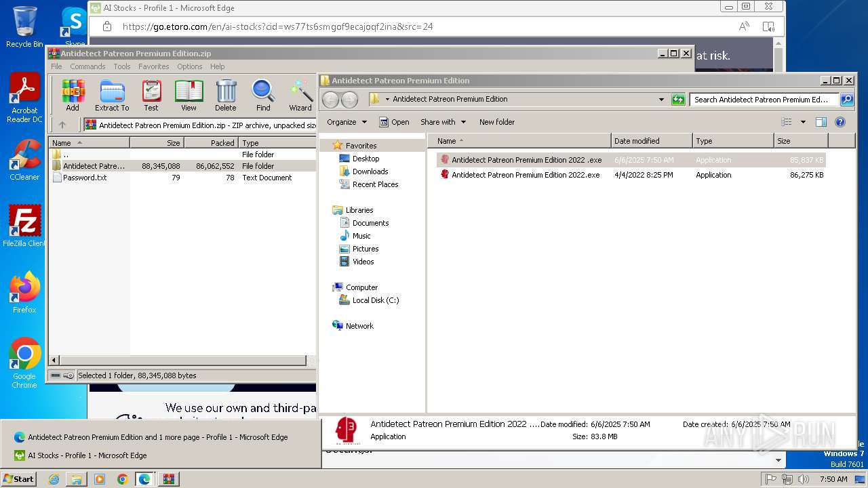Open WinRAR Commands menu
The image size is (868, 488).
87,66
